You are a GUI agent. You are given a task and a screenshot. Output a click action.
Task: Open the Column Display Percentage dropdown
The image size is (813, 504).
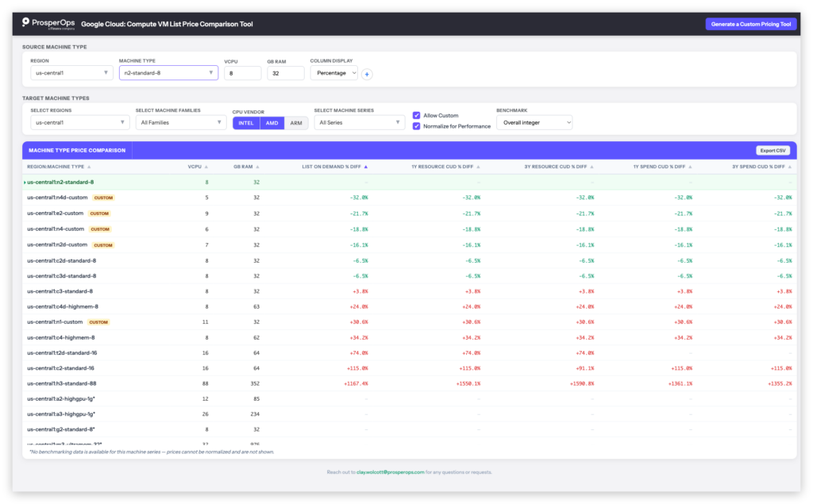(334, 73)
